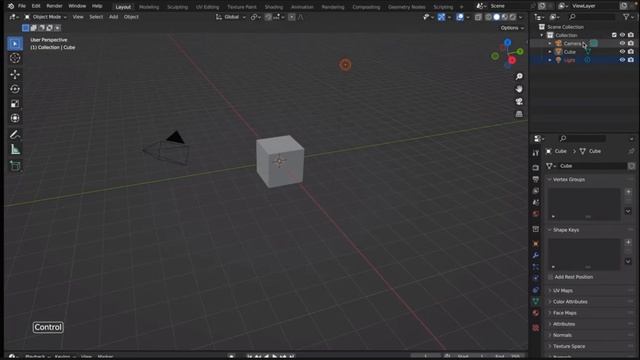Switch perspective/orthographic grid icon
640x360 pixels.
(x=519, y=114)
